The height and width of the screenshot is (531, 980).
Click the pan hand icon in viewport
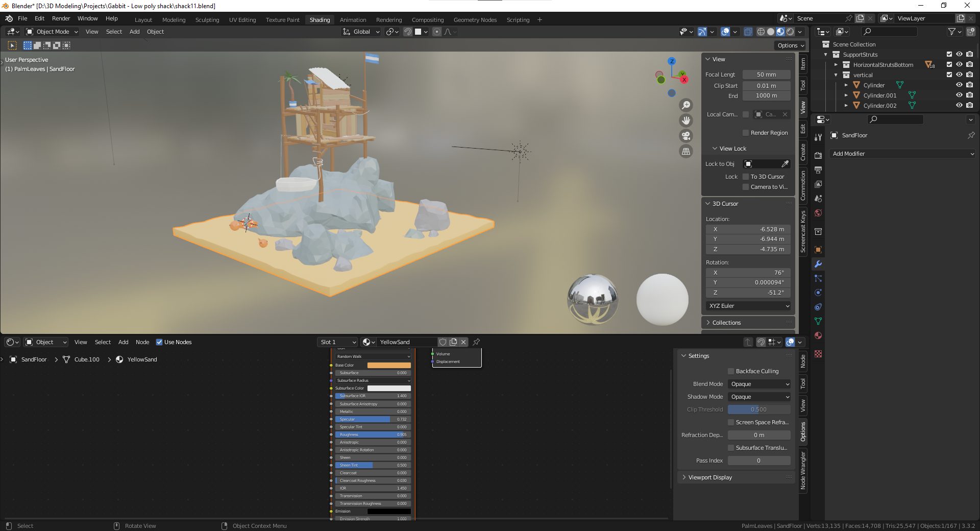(x=686, y=120)
